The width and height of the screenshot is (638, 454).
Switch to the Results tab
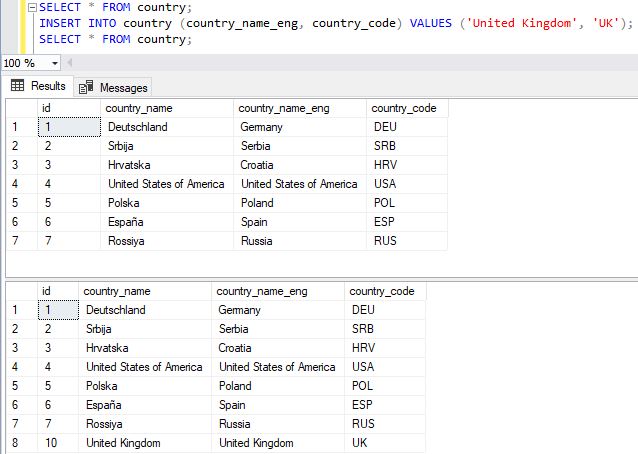(47, 86)
